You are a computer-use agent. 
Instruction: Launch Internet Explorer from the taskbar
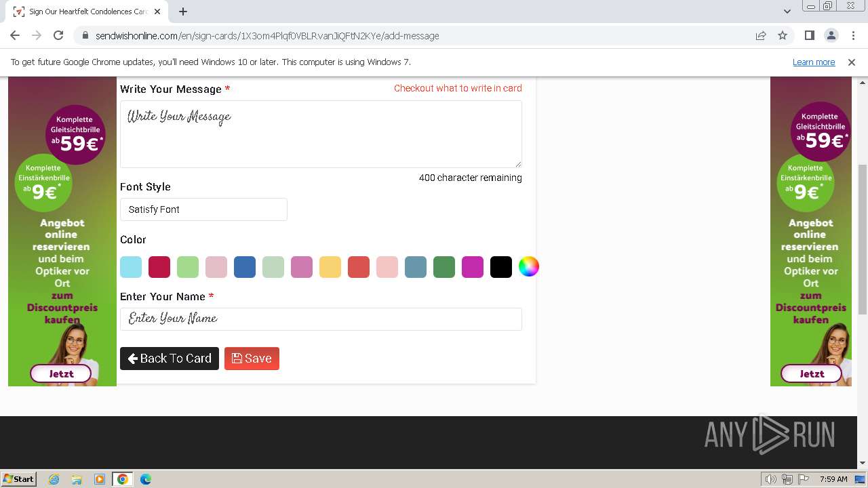54,479
